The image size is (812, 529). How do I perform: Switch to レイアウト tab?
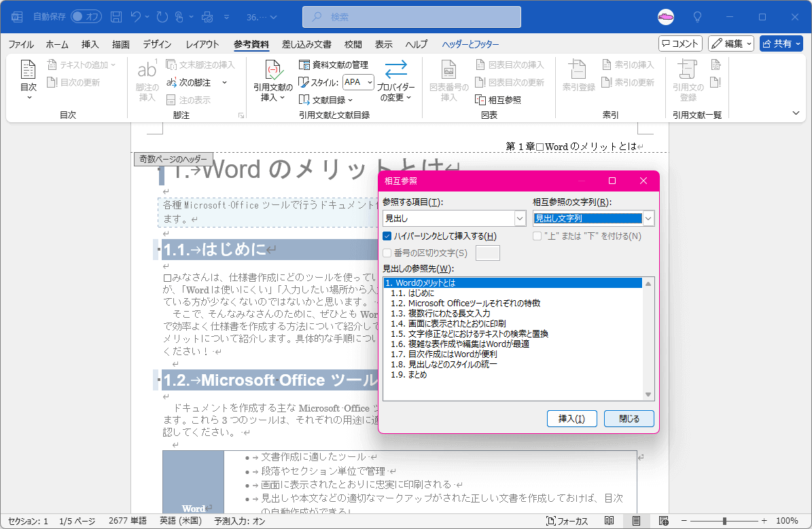coord(202,45)
